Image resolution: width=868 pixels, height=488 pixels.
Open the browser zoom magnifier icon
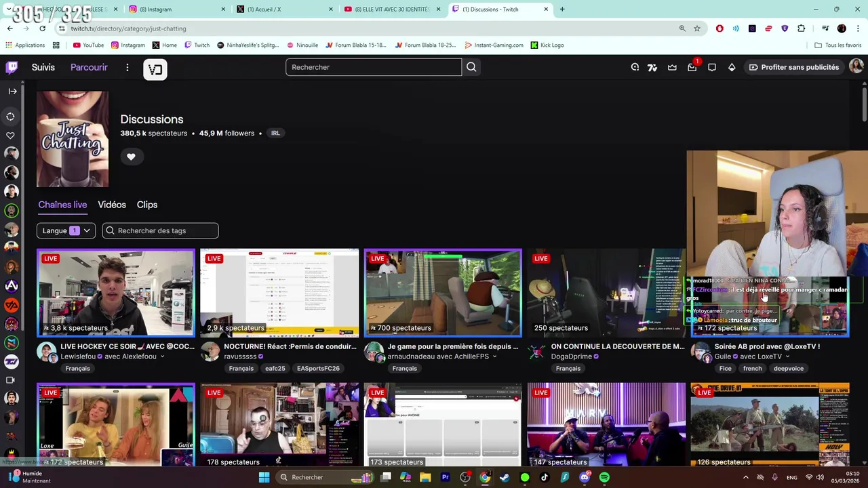[x=682, y=28]
